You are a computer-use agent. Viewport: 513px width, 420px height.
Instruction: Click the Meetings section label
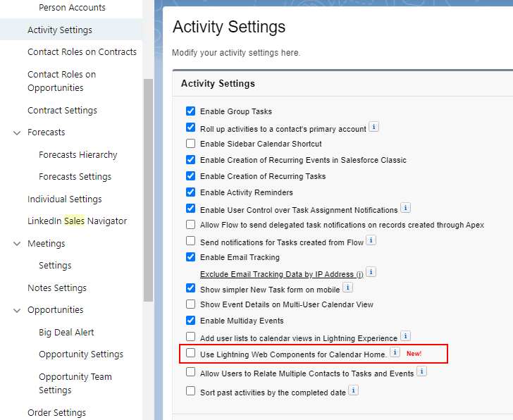click(x=46, y=243)
